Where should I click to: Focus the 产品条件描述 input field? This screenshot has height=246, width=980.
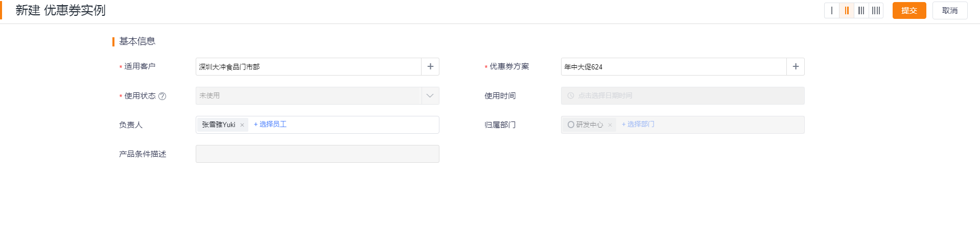(x=317, y=154)
